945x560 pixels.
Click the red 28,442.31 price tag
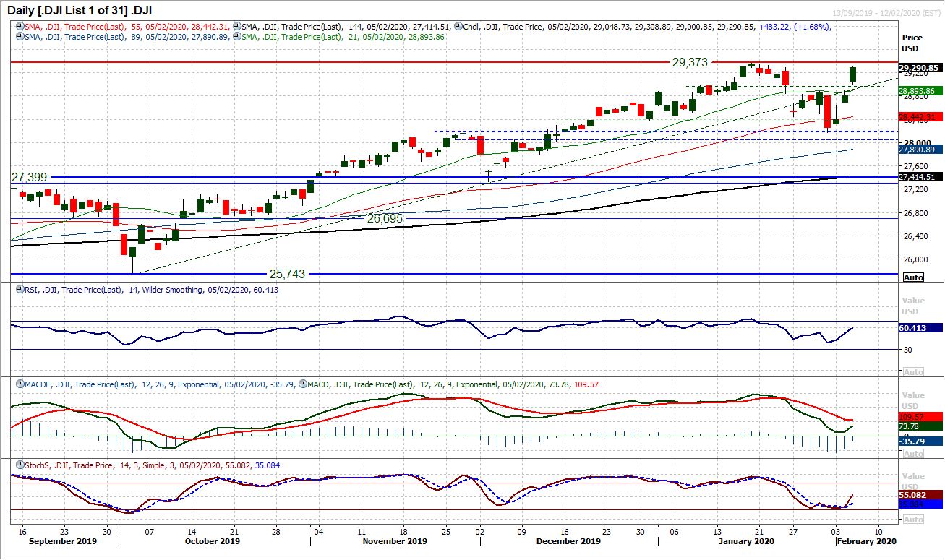coord(920,116)
